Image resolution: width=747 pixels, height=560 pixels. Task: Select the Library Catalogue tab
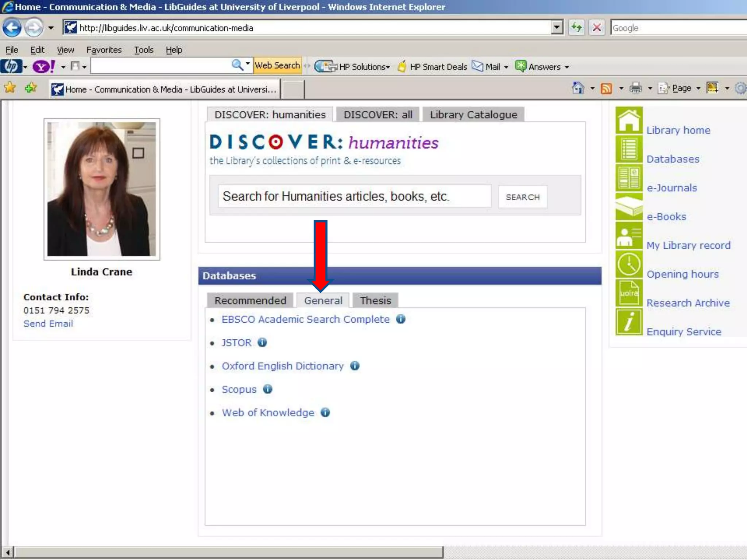coord(473,114)
